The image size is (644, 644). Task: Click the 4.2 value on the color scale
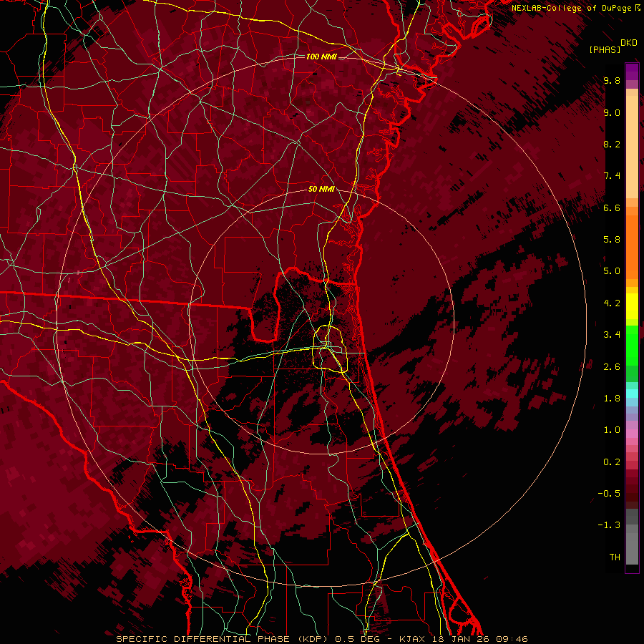click(x=612, y=303)
